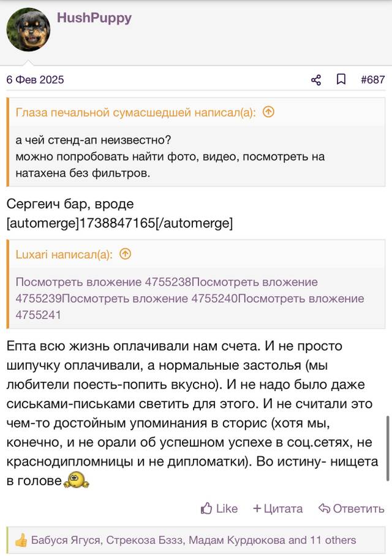Click the thumbs-up Like icon
The width and height of the screenshot is (392, 556).
tap(206, 508)
